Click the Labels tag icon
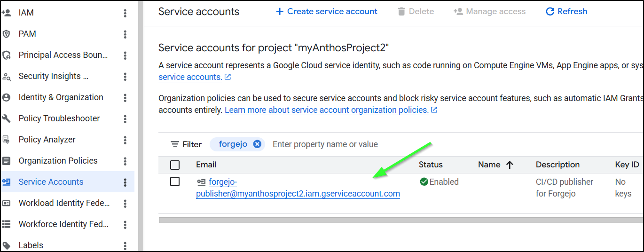Viewport: 644px width, 252px height. coord(7,245)
